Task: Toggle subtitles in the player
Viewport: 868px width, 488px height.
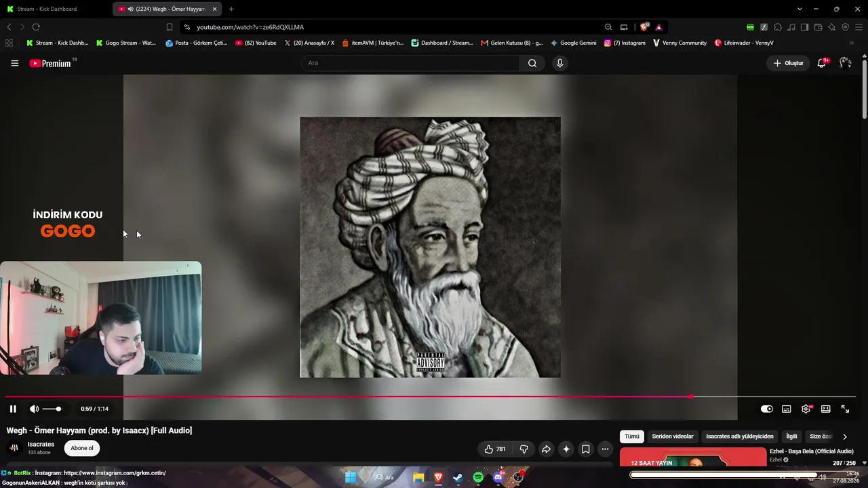Action: point(787,409)
